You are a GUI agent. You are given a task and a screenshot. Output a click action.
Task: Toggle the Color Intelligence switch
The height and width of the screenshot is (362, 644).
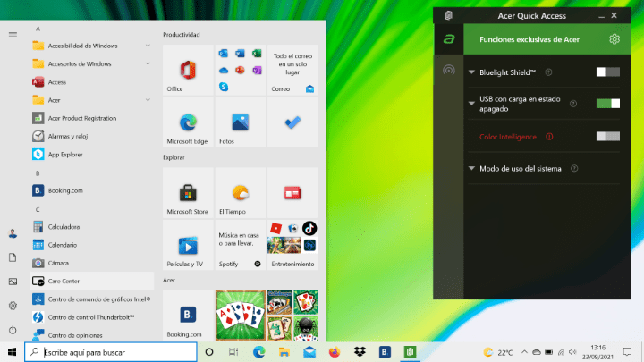tap(607, 136)
